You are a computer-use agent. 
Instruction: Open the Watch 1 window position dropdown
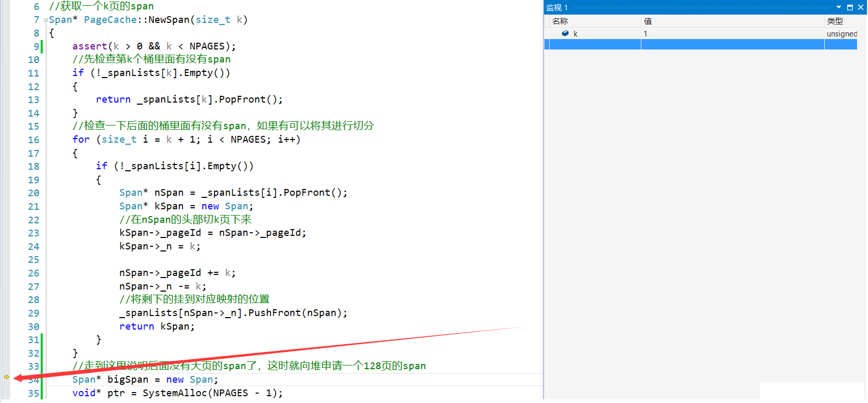point(839,7)
